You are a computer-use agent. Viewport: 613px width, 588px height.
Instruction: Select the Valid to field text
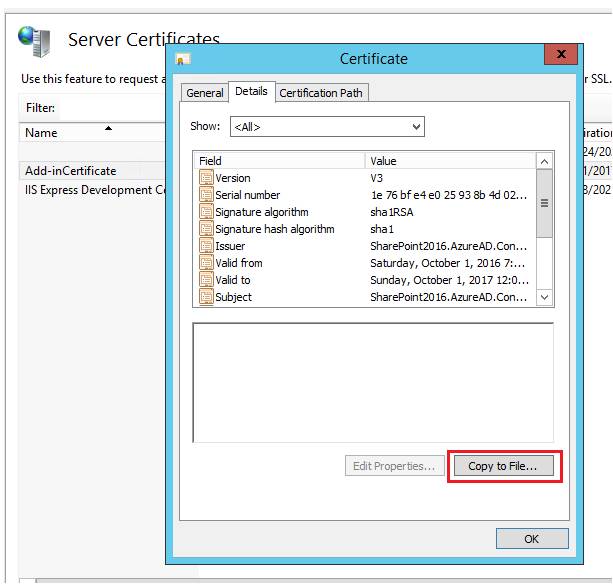click(233, 280)
